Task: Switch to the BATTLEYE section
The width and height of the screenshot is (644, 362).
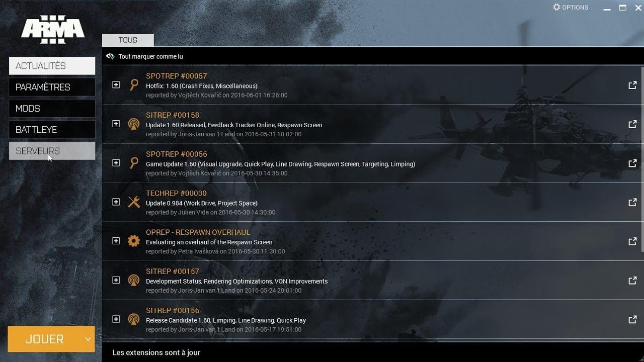Action: click(x=52, y=129)
